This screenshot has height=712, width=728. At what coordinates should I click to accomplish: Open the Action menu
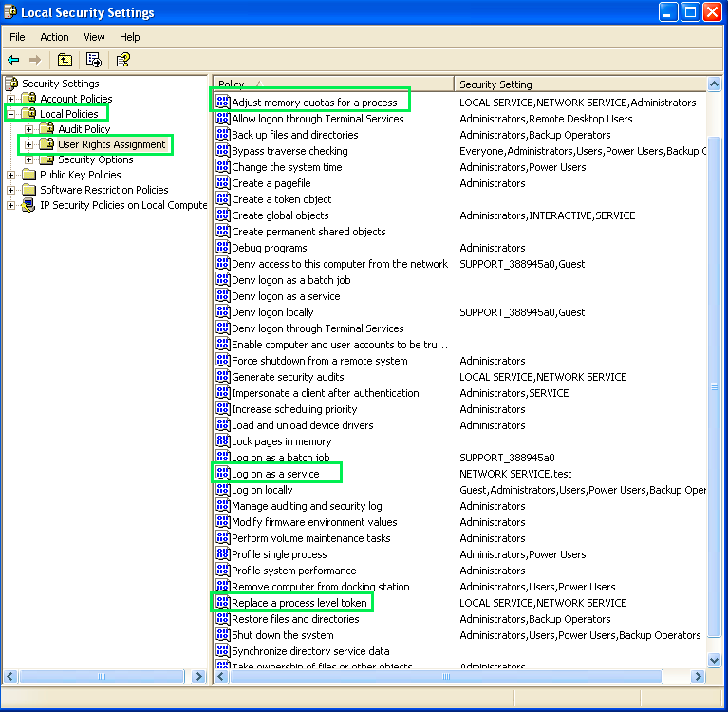54,37
